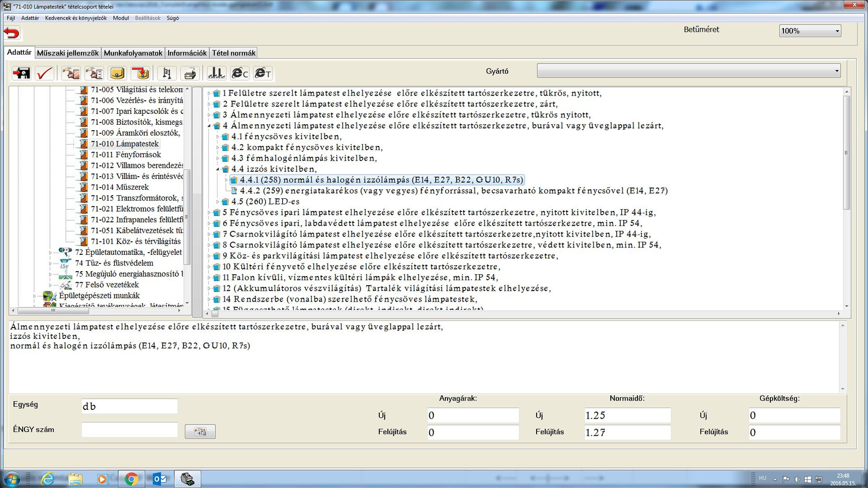Image resolution: width=868 pixels, height=488 pixels.
Task: Collapse the '4.4 izzós kivitelben' node
Action: tap(218, 169)
